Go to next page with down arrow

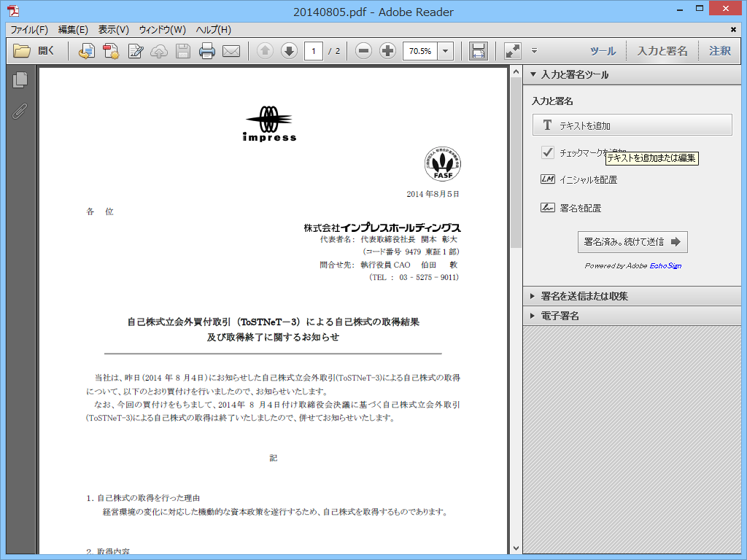click(289, 50)
